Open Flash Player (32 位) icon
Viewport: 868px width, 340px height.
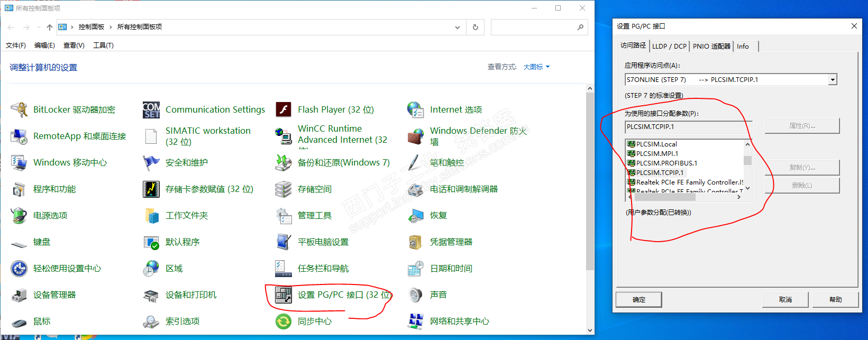[x=284, y=109]
